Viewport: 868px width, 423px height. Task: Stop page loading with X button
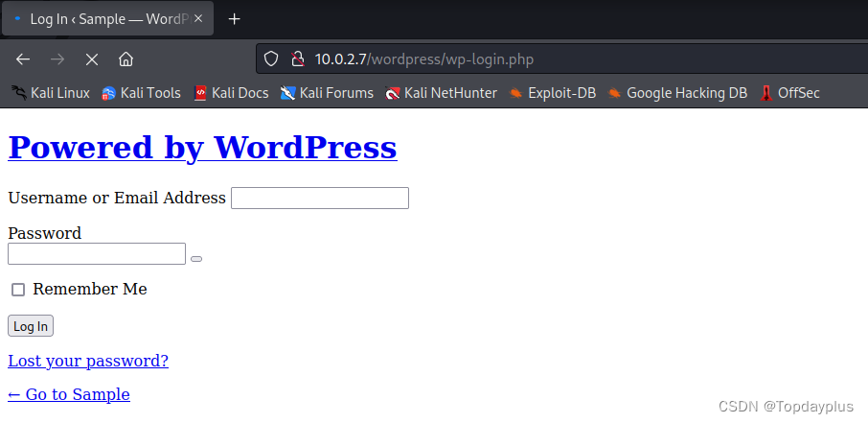91,59
